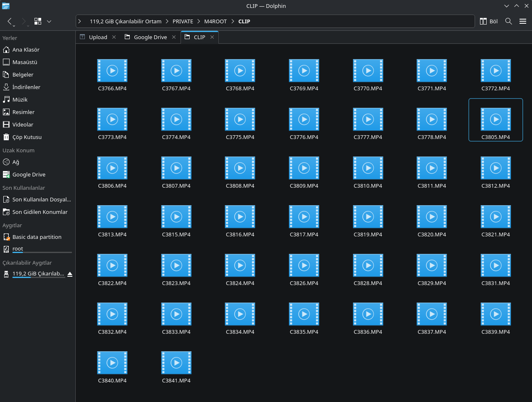
Task: Go back with the left arrow
Action: (x=10, y=21)
